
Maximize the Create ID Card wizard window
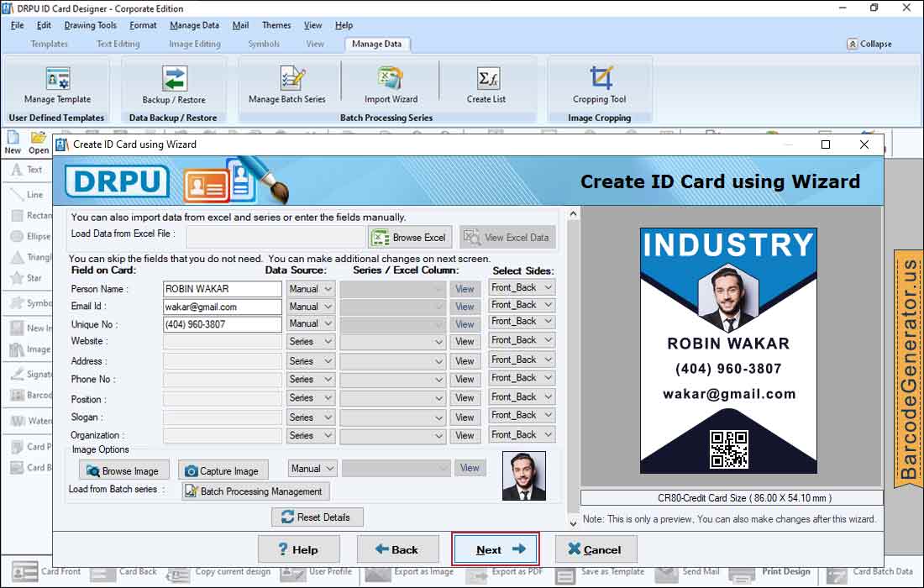(826, 145)
